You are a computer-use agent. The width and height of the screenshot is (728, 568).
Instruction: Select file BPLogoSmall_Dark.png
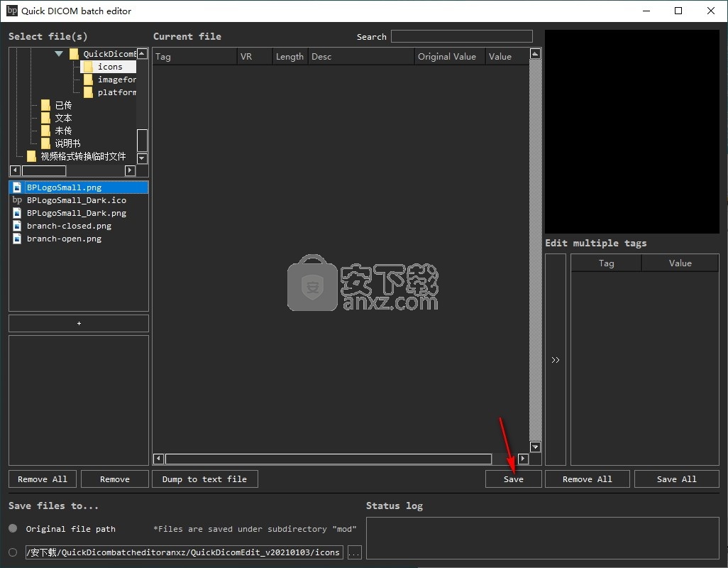coord(76,213)
